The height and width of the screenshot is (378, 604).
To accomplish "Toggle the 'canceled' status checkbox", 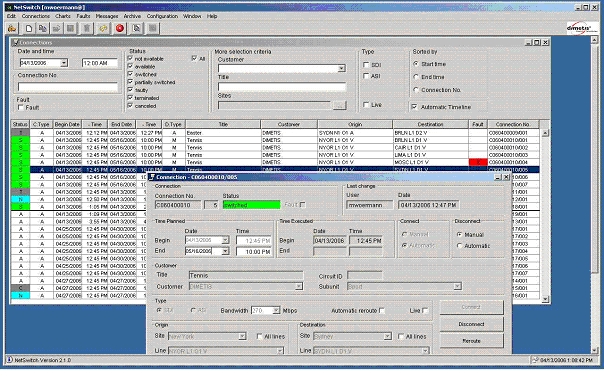I will click(x=130, y=105).
